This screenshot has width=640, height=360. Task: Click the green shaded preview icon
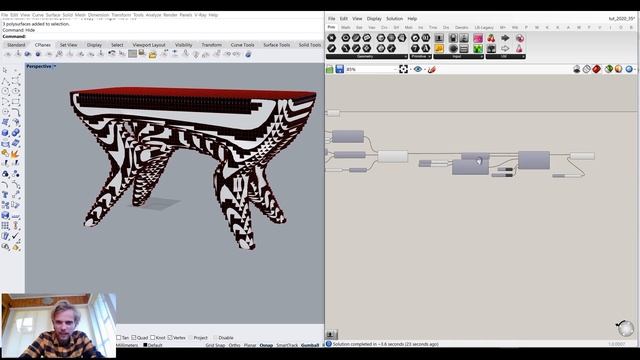[x=609, y=69]
